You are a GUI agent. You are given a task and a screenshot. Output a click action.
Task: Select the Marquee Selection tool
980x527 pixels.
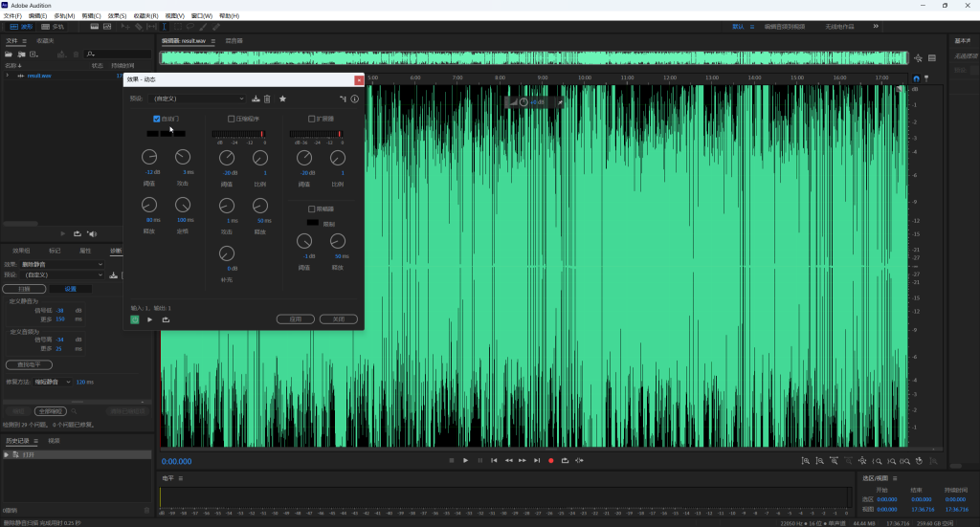pyautogui.click(x=177, y=27)
